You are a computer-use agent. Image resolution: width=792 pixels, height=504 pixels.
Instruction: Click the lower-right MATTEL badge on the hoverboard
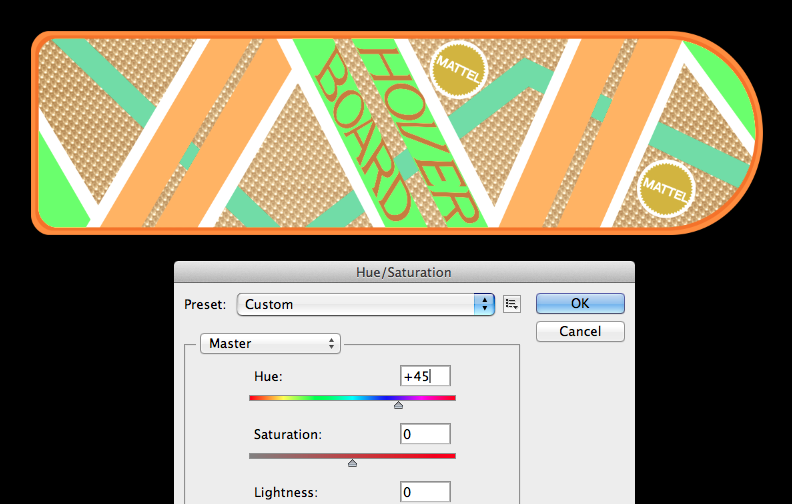(666, 189)
